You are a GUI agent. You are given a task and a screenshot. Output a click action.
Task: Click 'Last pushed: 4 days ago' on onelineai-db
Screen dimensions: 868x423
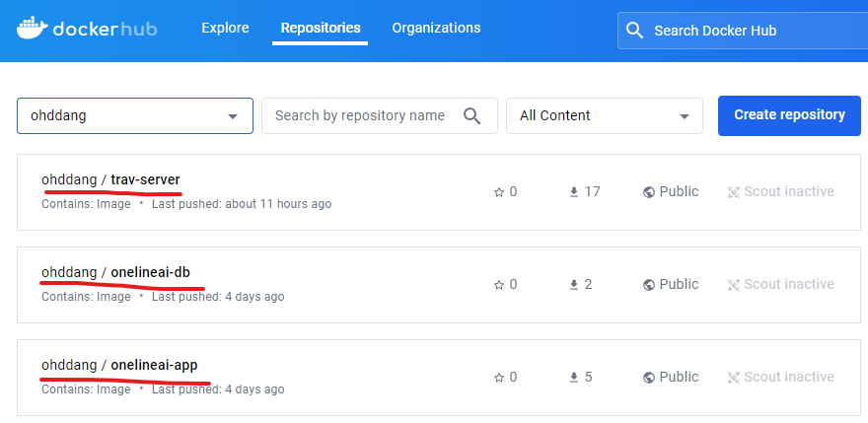click(218, 297)
